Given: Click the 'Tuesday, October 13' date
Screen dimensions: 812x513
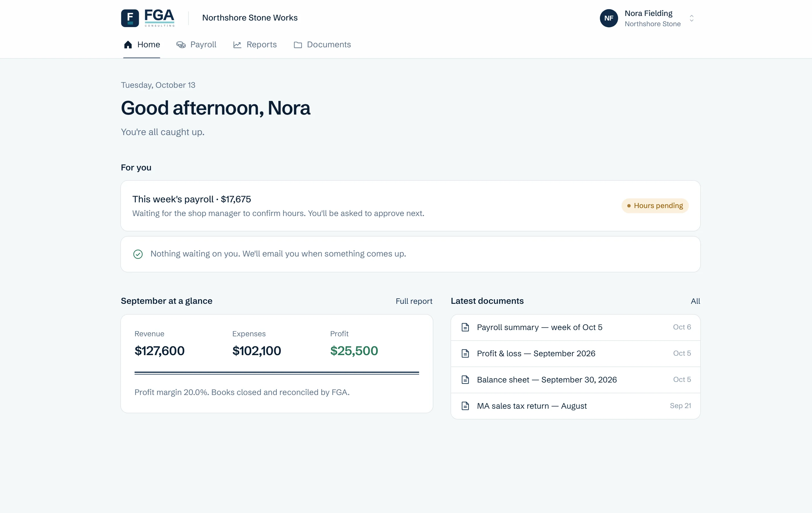Looking at the screenshot, I should [x=158, y=85].
